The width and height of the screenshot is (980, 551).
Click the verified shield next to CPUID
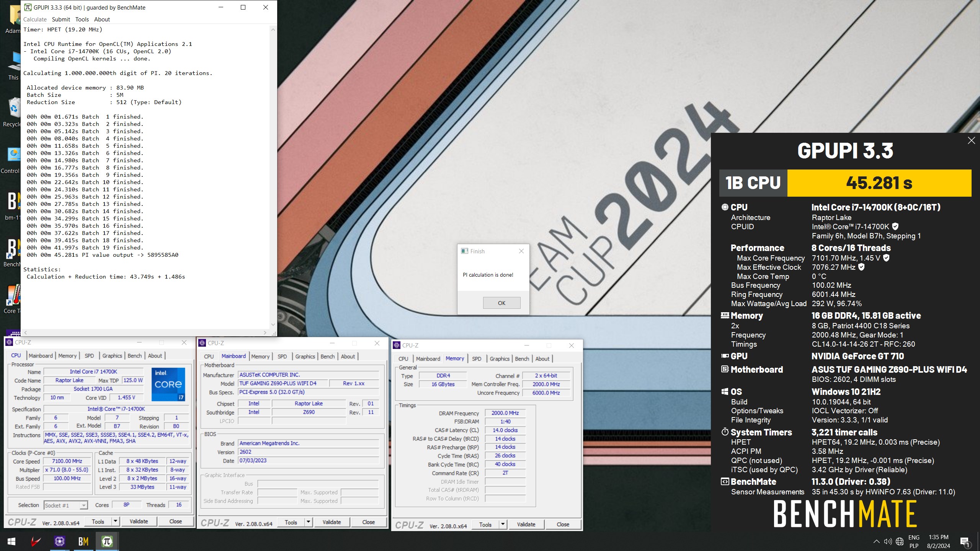coord(895,227)
